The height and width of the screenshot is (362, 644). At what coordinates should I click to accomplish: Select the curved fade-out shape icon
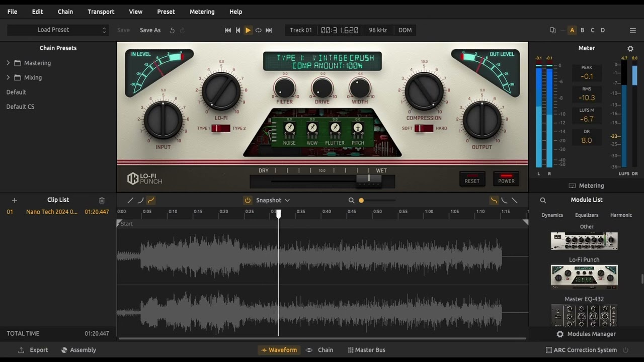point(504,200)
